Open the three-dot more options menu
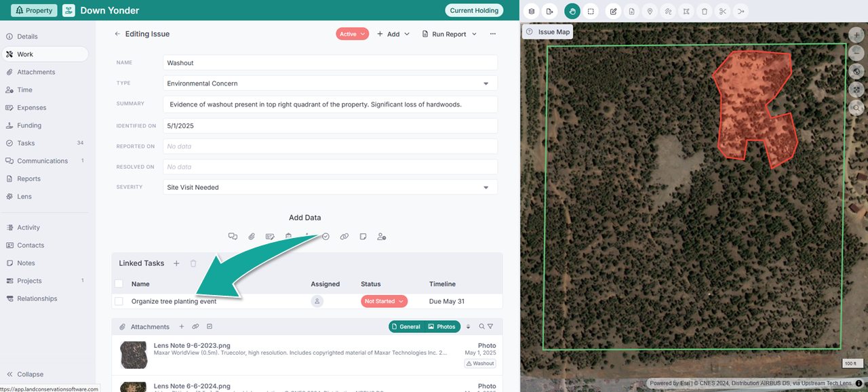 click(493, 34)
